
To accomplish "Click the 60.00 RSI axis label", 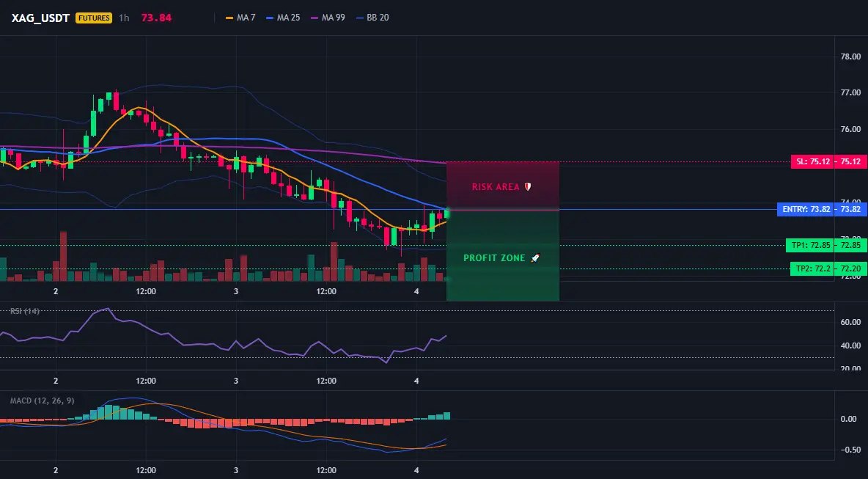I will pyautogui.click(x=850, y=322).
